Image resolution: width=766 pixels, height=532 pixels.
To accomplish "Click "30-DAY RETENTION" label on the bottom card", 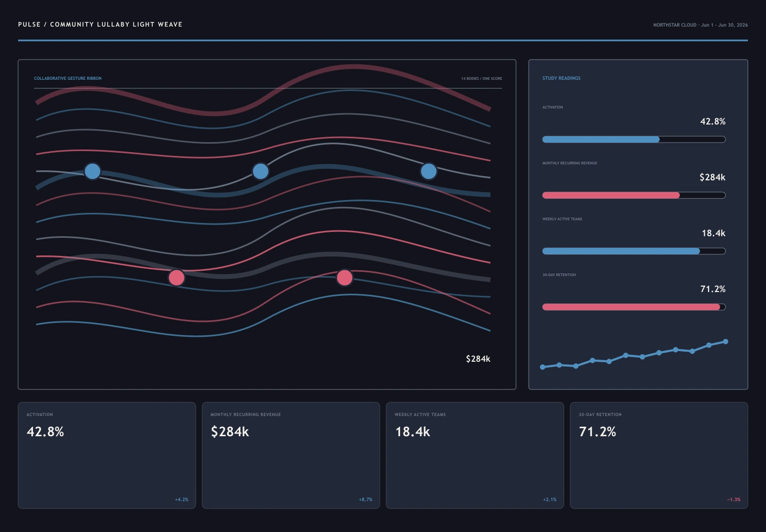I will click(x=600, y=415).
